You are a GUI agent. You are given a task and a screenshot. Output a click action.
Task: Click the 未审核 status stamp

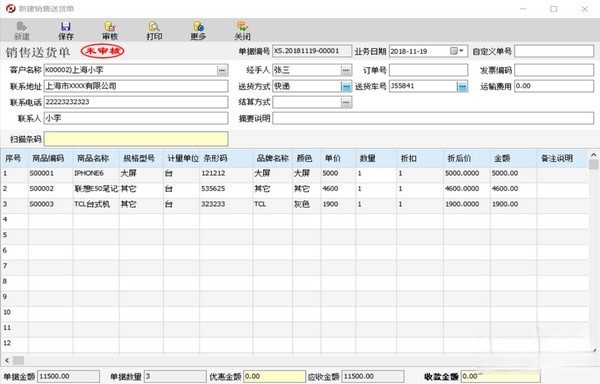point(102,51)
